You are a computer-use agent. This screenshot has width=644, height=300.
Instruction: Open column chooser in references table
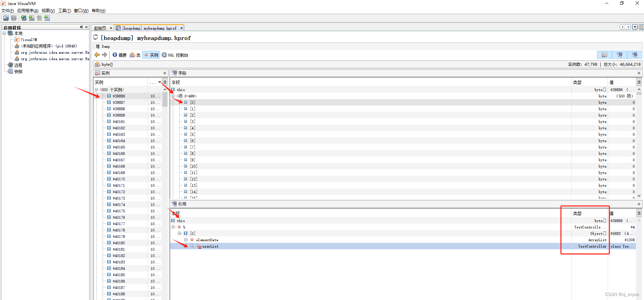pos(639,213)
